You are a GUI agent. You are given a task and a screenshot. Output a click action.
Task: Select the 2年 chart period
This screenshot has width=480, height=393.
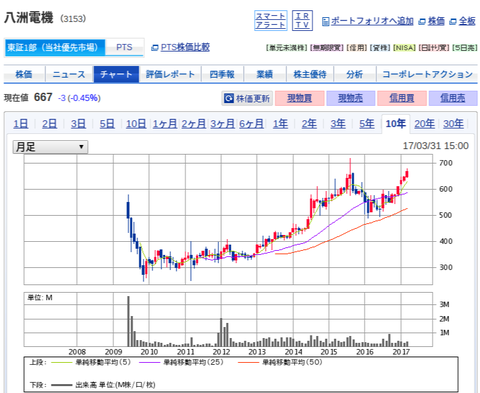click(309, 124)
